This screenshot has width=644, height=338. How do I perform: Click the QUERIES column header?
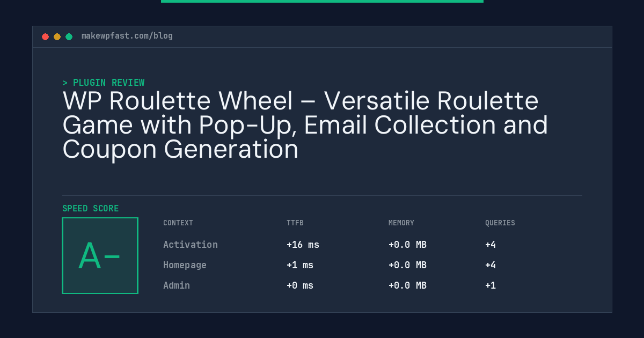500,223
